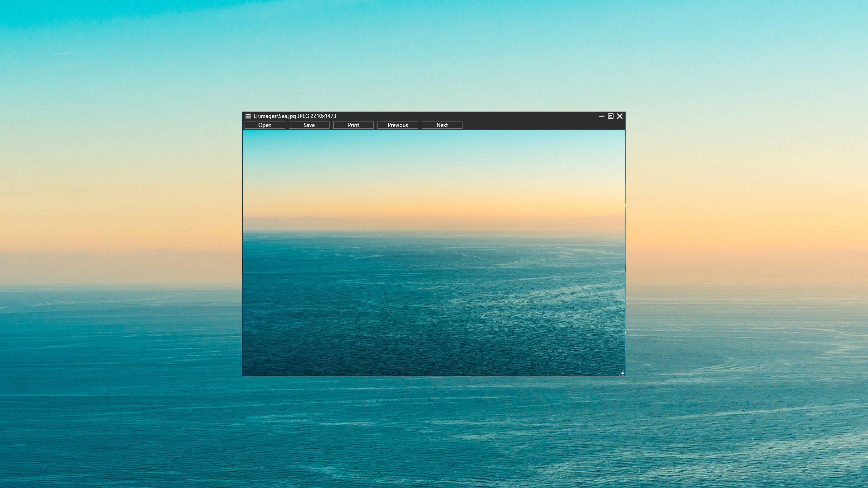The width and height of the screenshot is (868, 488).
Task: Maximize the image viewer window
Action: pyautogui.click(x=611, y=116)
